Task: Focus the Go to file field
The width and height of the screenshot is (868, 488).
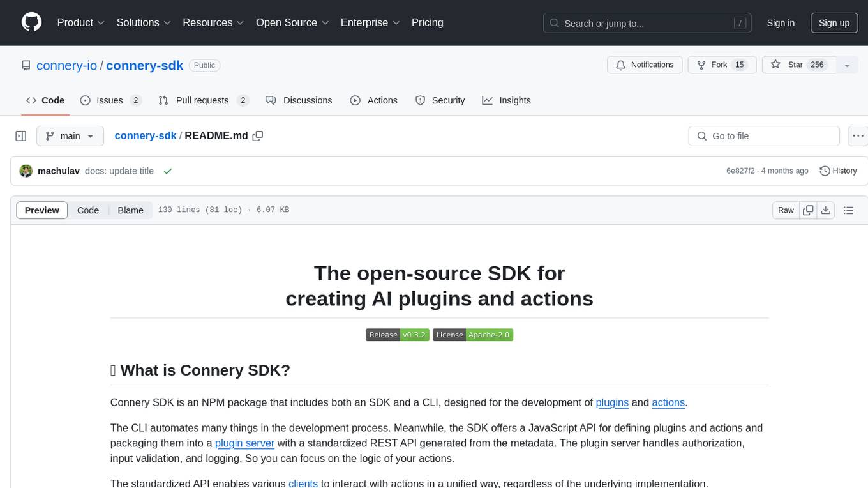Action: tap(764, 136)
